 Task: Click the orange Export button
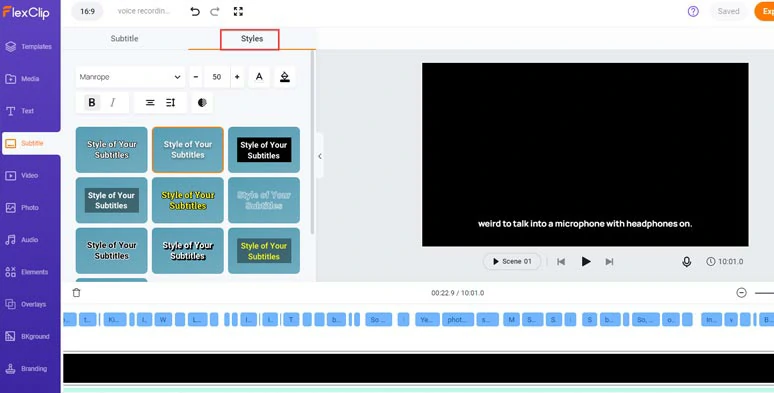765,11
